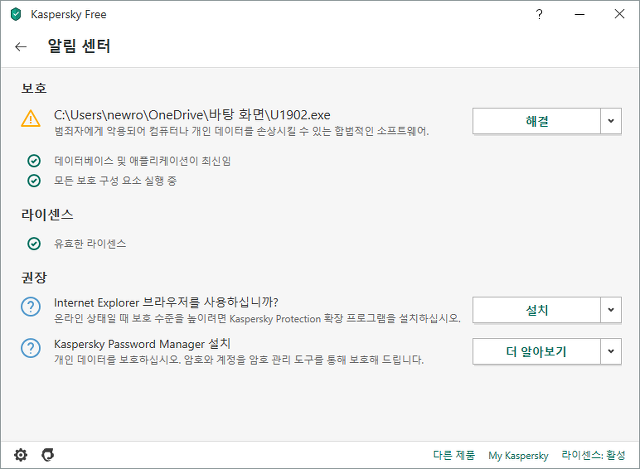Click the text 모든 보호 구성 요소 실행 중

116,180
